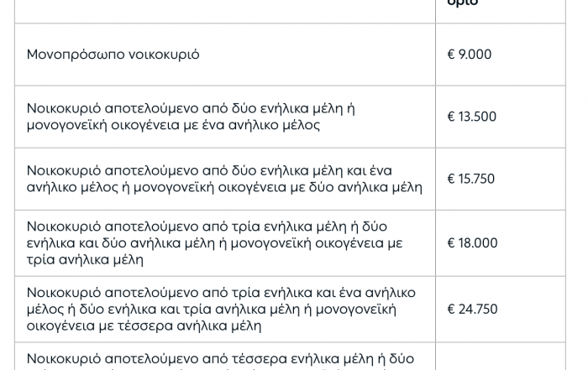This screenshot has width=588, height=370.
Task: Click text "οικογένεια με τέσσερα ανήλικα μέλη"
Action: pyautogui.click(x=144, y=325)
